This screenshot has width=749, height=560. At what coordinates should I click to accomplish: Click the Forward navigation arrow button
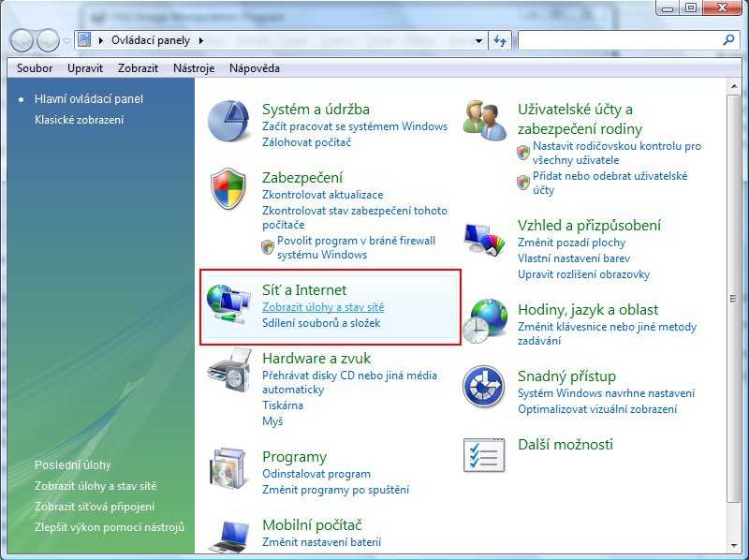(49, 40)
